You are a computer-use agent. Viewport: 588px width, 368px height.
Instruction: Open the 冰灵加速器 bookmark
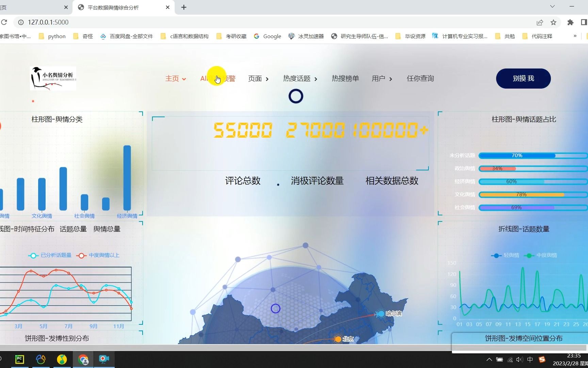pos(306,36)
